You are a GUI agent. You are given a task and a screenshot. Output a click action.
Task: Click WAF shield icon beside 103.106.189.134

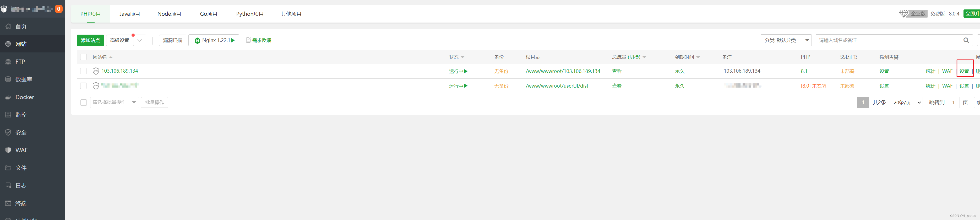pos(96,71)
